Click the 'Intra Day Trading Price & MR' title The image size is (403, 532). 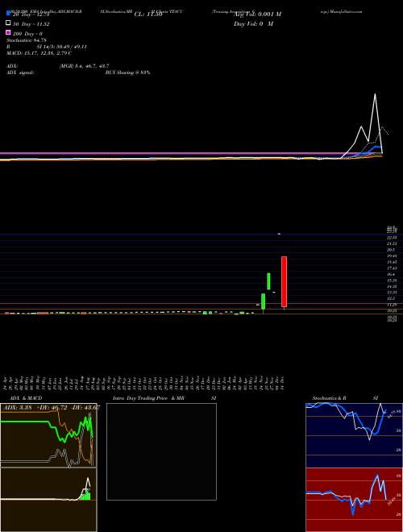(x=148, y=398)
